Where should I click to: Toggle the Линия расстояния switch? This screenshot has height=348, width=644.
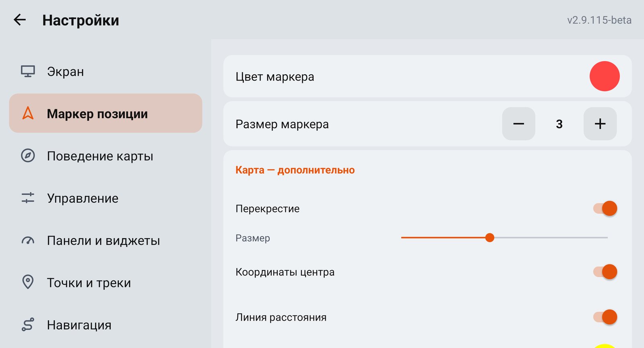click(x=605, y=317)
